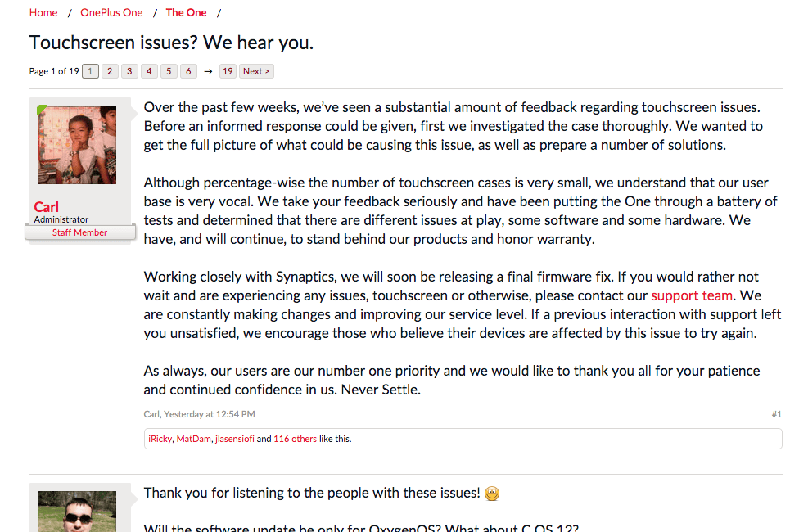This screenshot has width=808, height=532.
Task: Open Carl's avatar photo
Action: 77,145
